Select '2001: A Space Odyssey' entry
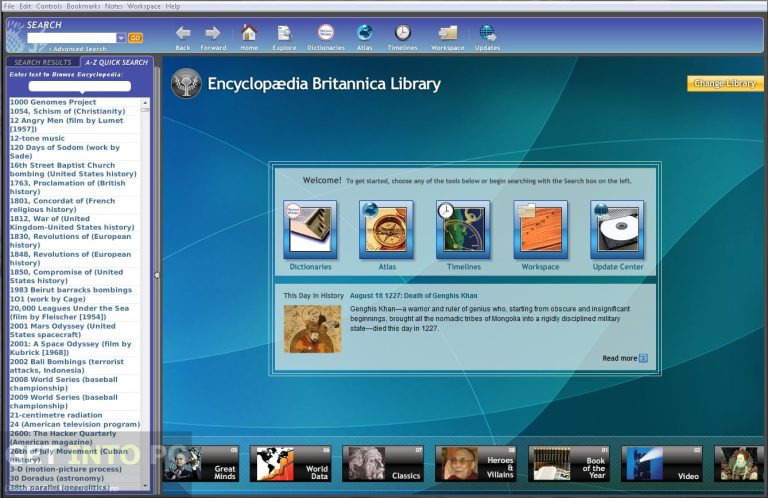The height and width of the screenshot is (498, 768). [74, 348]
